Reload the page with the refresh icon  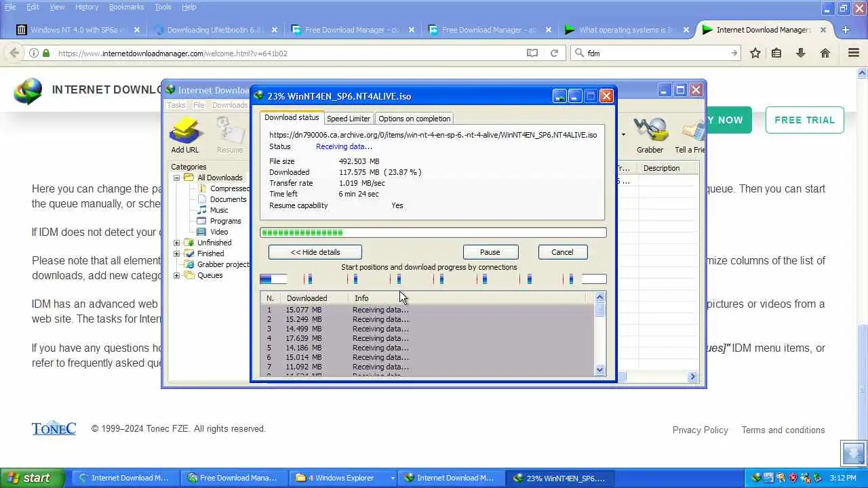(554, 53)
